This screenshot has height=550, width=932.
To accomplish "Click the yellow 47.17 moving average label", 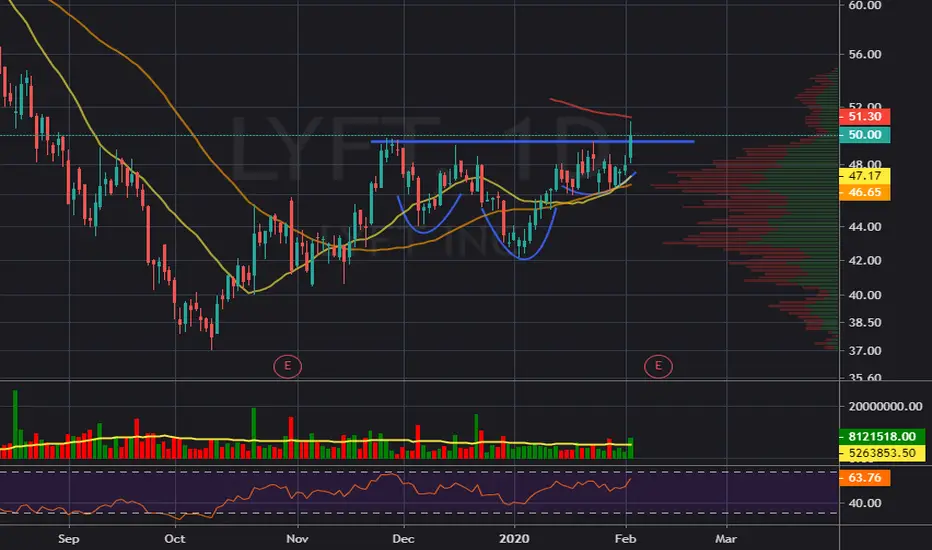I will click(x=864, y=176).
